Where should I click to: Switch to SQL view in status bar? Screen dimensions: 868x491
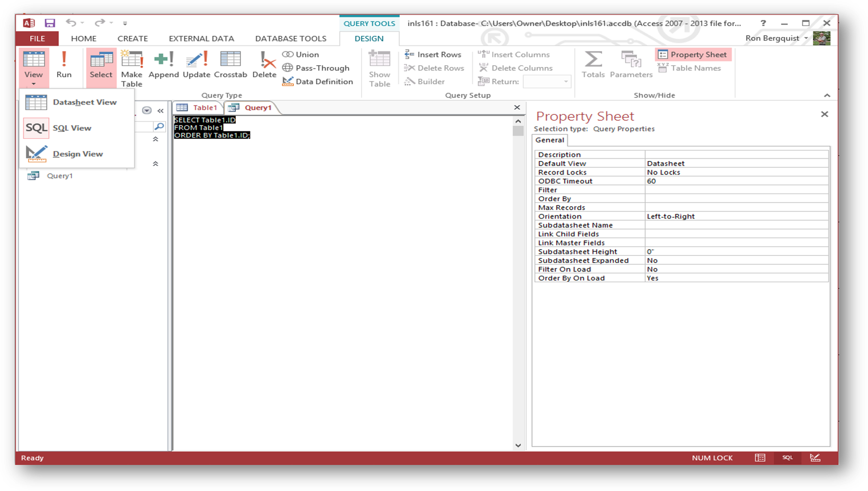(787, 458)
